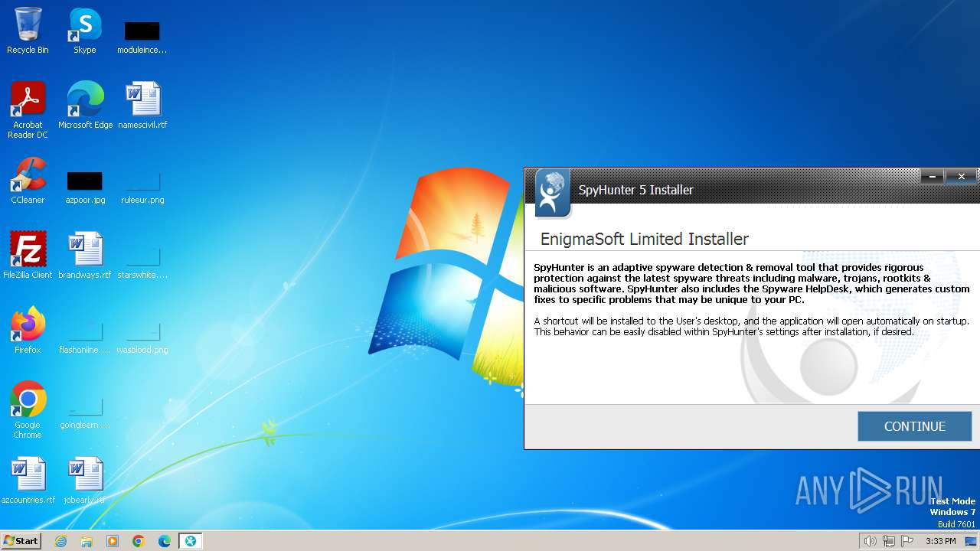Viewport: 980px width, 551px height.
Task: Click the network connection tray icon
Action: (889, 541)
